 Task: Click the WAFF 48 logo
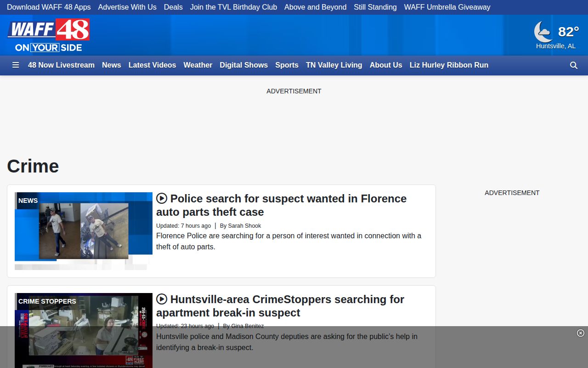point(48,35)
